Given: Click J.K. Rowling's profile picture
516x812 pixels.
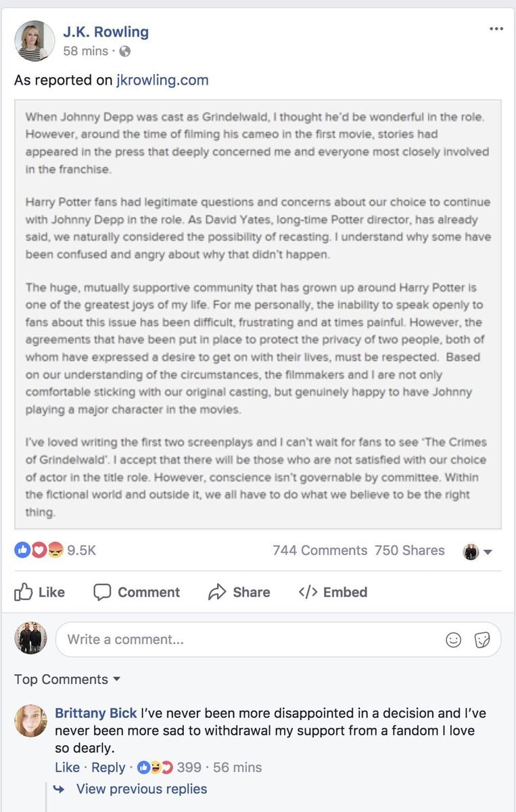Looking at the screenshot, I should click(x=34, y=41).
